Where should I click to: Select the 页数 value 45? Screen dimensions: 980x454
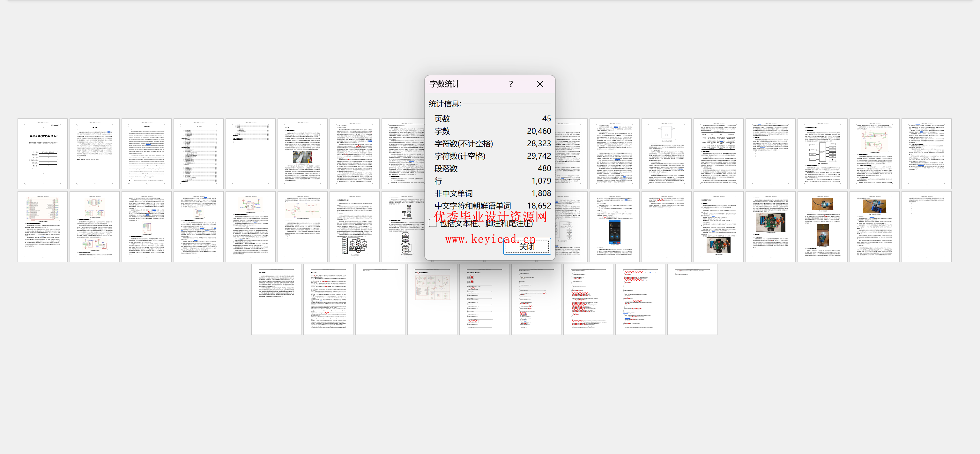click(x=546, y=119)
